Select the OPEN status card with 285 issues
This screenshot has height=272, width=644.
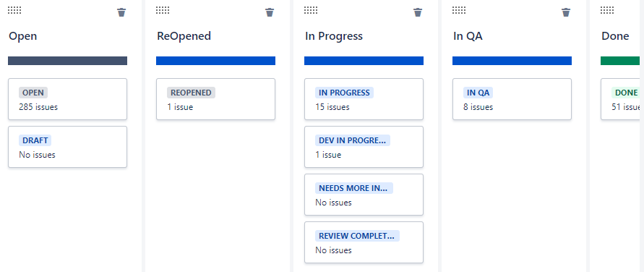click(x=67, y=99)
